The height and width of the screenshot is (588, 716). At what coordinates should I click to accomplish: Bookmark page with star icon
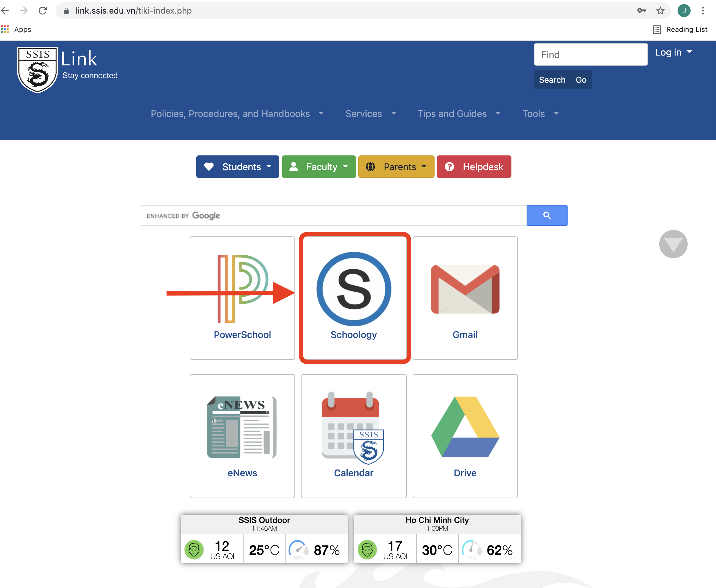tap(660, 11)
